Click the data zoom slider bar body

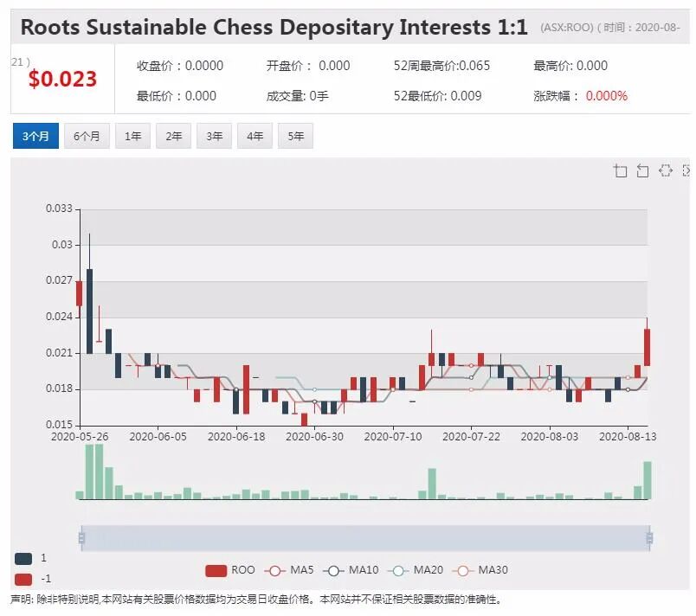point(365,538)
